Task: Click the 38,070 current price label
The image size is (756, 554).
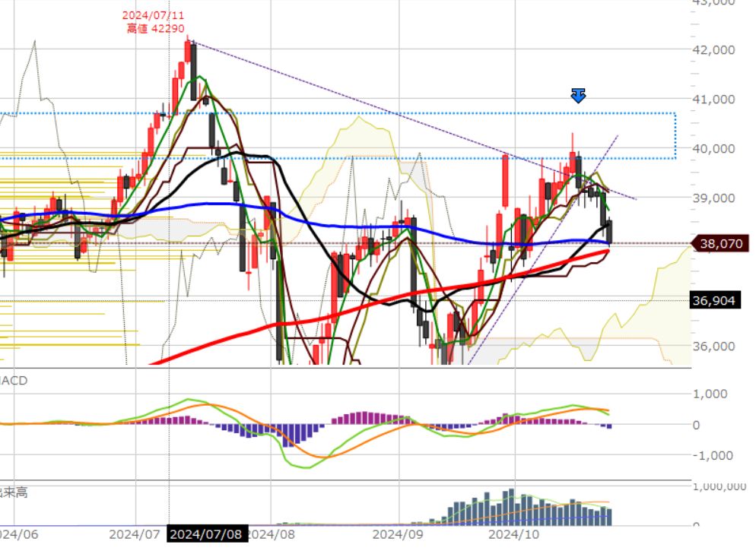Action: 720,244
